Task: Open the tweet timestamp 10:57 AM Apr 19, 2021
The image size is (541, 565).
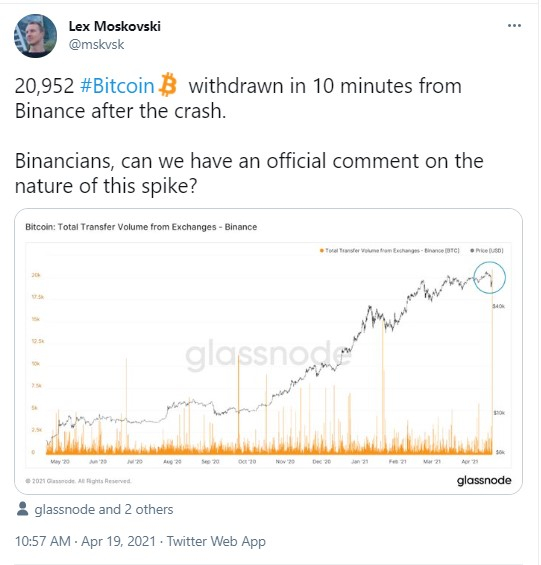Action: [x=85, y=541]
